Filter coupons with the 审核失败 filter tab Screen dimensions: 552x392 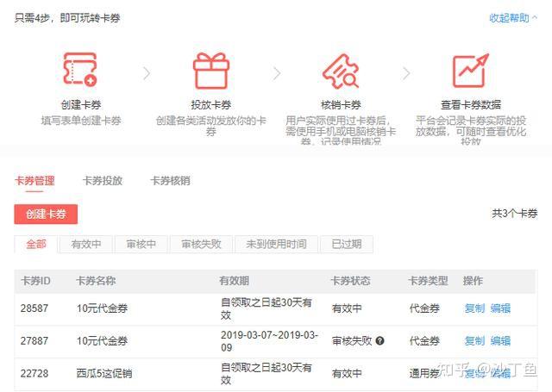[x=201, y=244]
